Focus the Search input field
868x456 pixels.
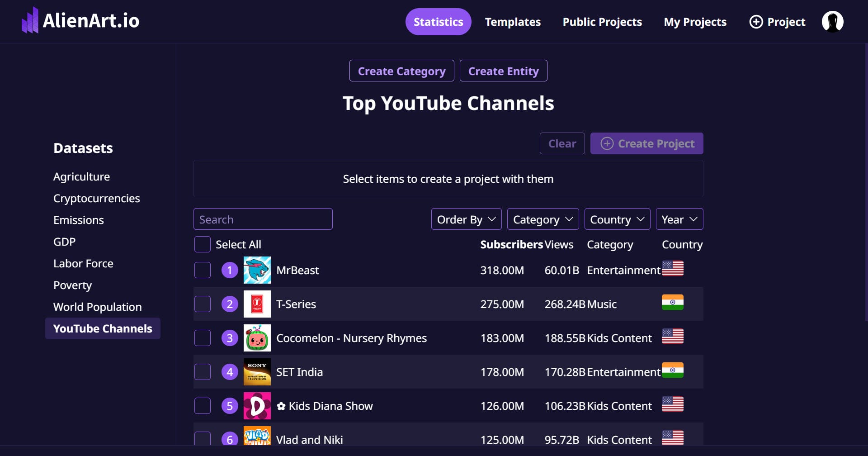(263, 219)
